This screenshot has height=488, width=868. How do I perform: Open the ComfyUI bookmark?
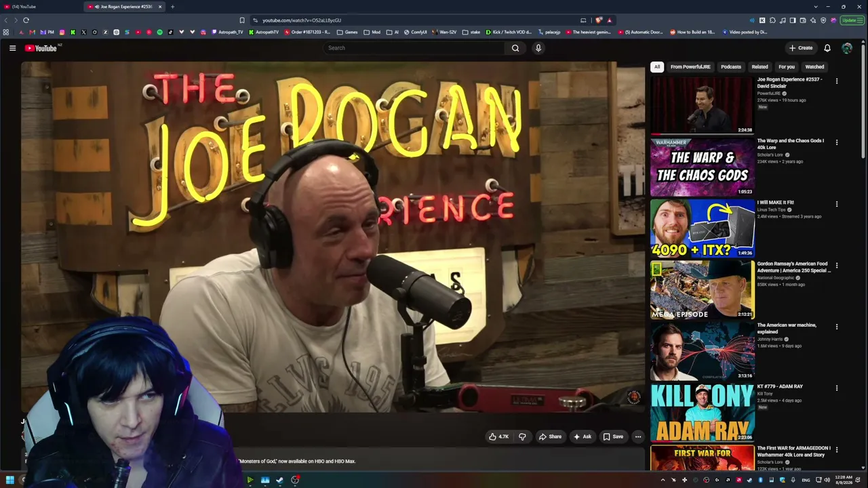(x=415, y=32)
